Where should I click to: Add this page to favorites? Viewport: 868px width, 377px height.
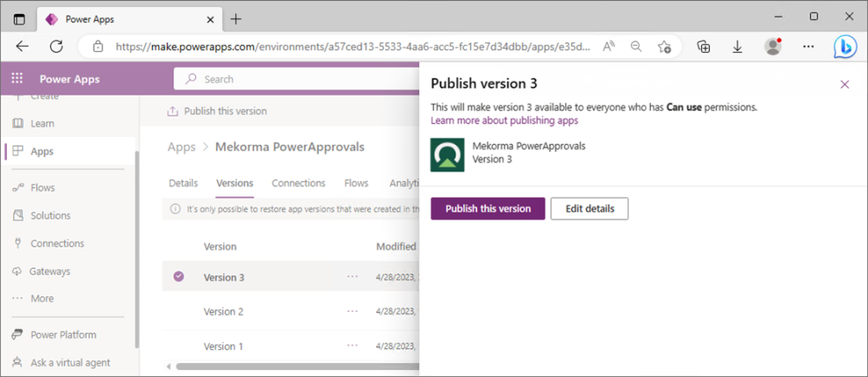pos(664,47)
